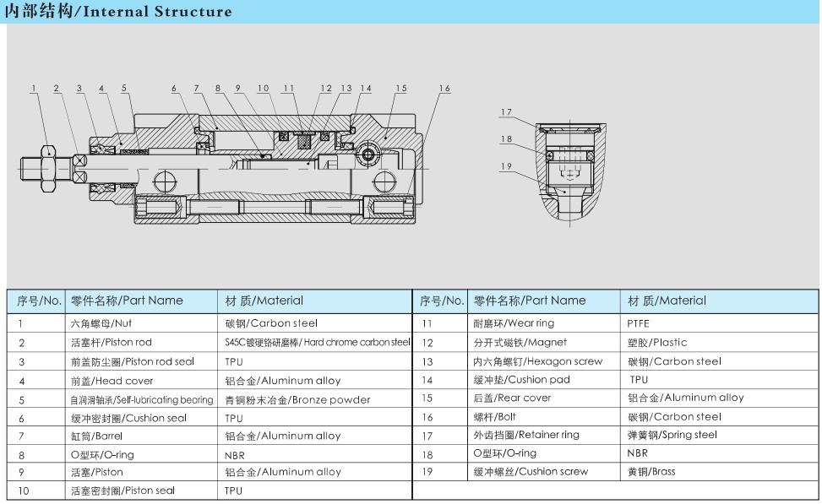The height and width of the screenshot is (504, 822).
Task: Select the TPU material for Piston rod seal
Action: click(x=234, y=362)
